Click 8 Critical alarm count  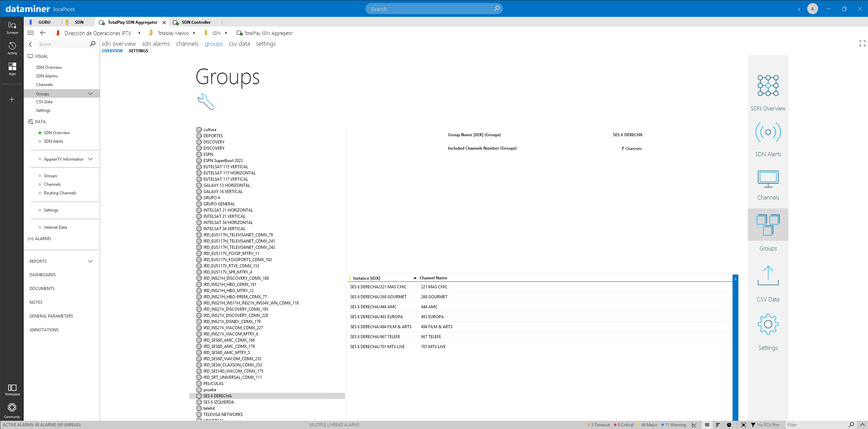[x=624, y=425]
